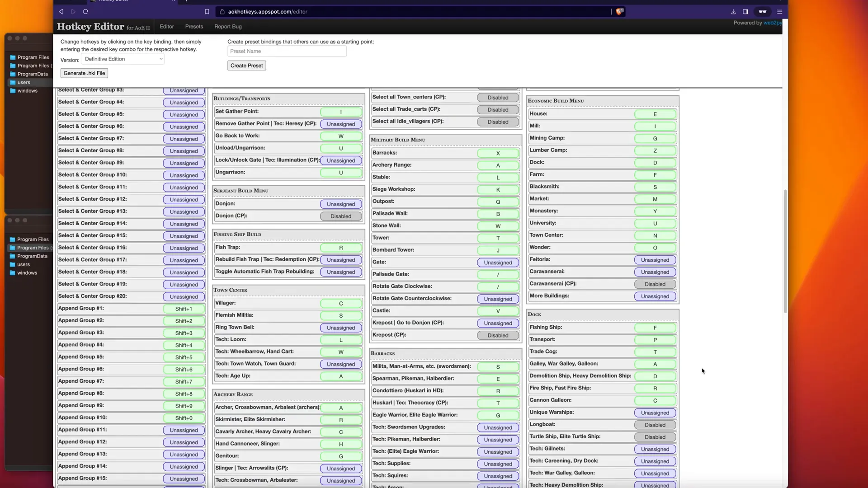Edit the Tech: Age Up binding A
The image size is (868, 488).
click(341, 376)
